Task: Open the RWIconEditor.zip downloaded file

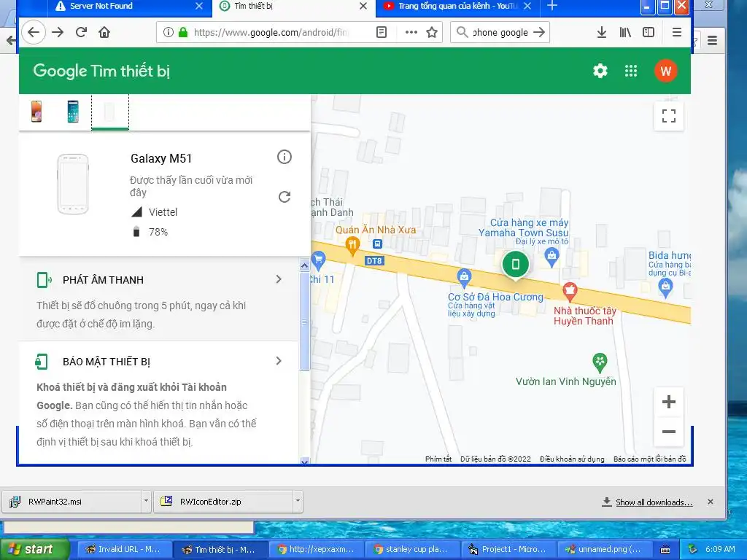Action: coord(223,502)
